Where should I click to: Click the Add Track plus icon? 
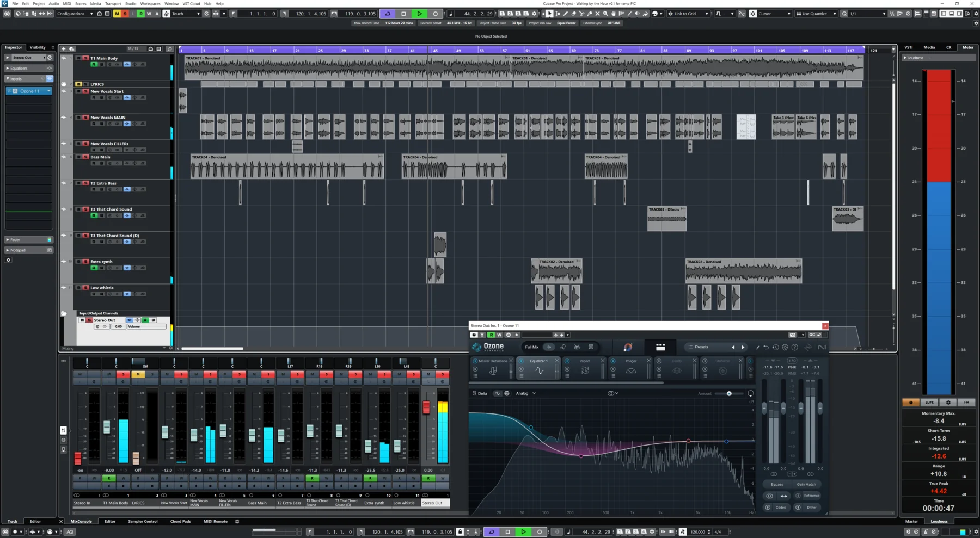[x=64, y=49]
